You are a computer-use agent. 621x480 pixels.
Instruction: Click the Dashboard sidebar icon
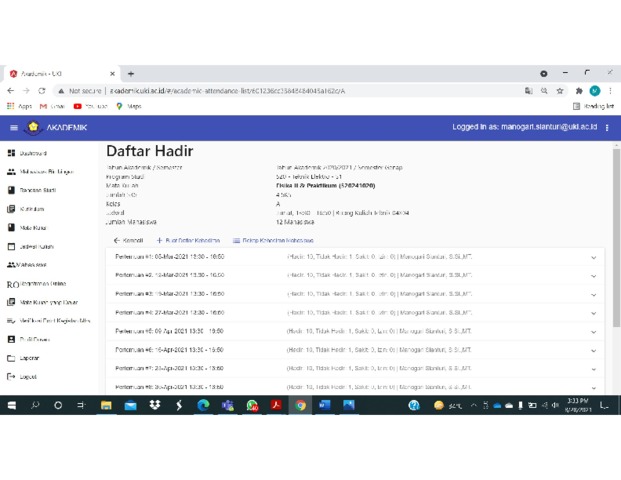pyautogui.click(x=12, y=153)
